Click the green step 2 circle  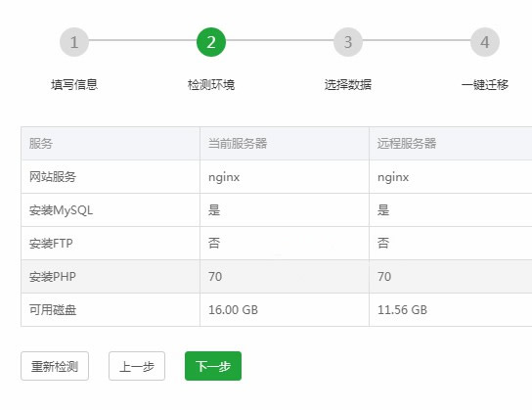coord(211,42)
